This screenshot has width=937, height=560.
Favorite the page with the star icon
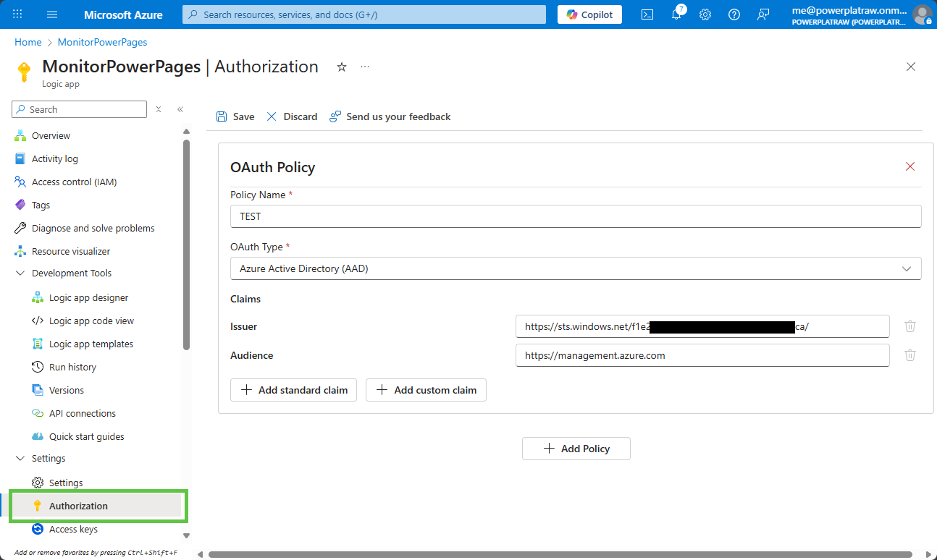coord(342,67)
